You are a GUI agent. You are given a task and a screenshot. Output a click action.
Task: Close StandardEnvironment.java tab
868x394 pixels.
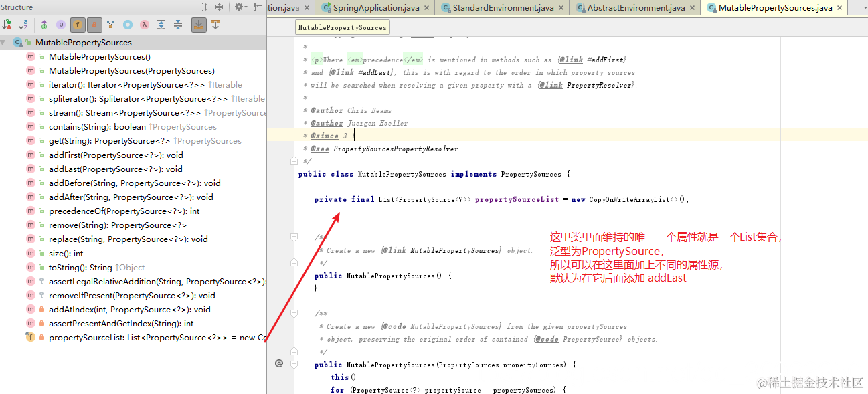click(560, 8)
